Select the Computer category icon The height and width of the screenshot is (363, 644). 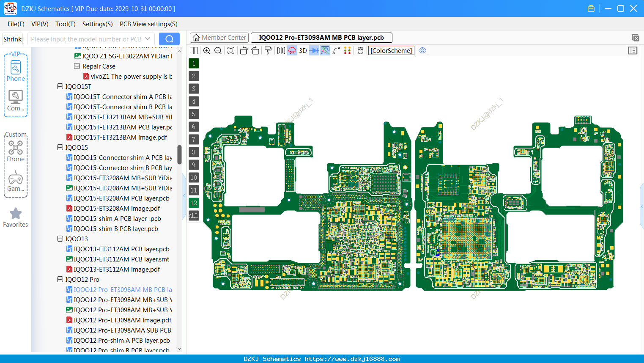[16, 100]
